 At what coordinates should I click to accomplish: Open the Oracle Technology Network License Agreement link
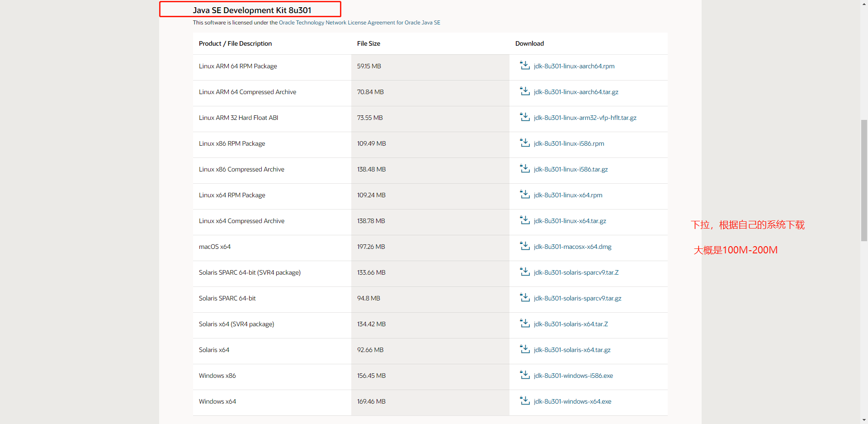click(x=359, y=23)
